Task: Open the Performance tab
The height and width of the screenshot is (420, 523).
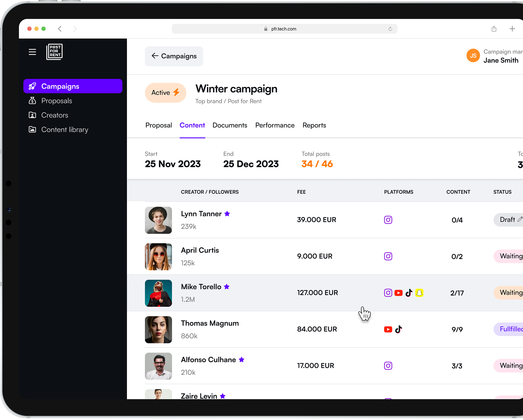Action: click(275, 125)
